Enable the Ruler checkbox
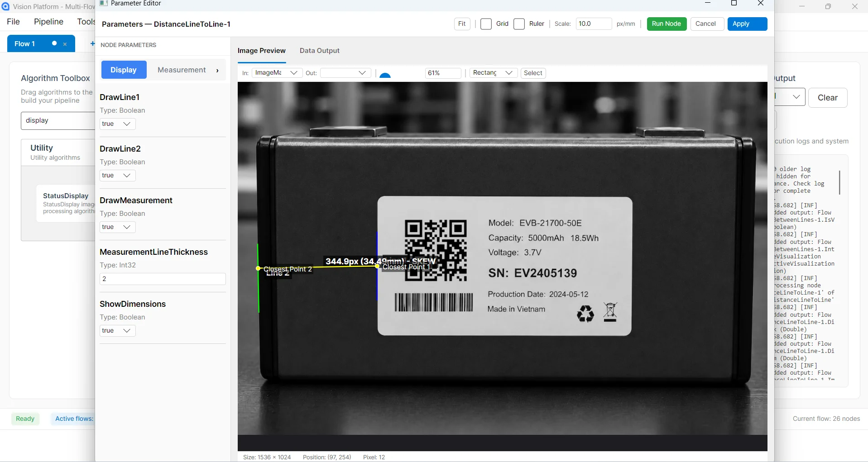Viewport: 868px width, 462px height. tap(519, 24)
